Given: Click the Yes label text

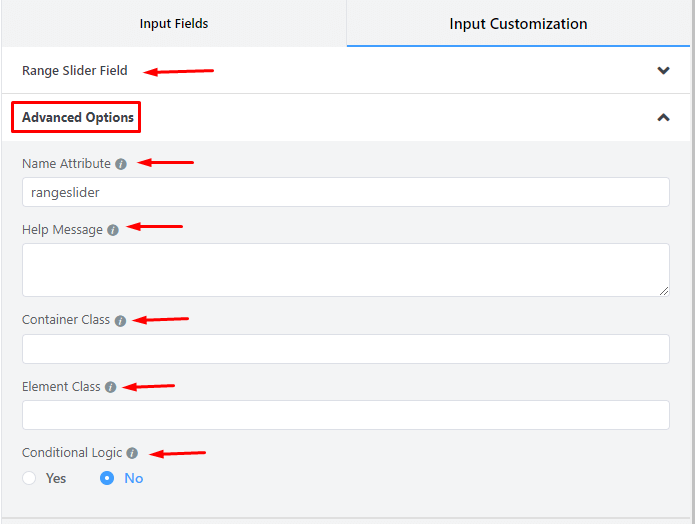Looking at the screenshot, I should (x=56, y=478).
